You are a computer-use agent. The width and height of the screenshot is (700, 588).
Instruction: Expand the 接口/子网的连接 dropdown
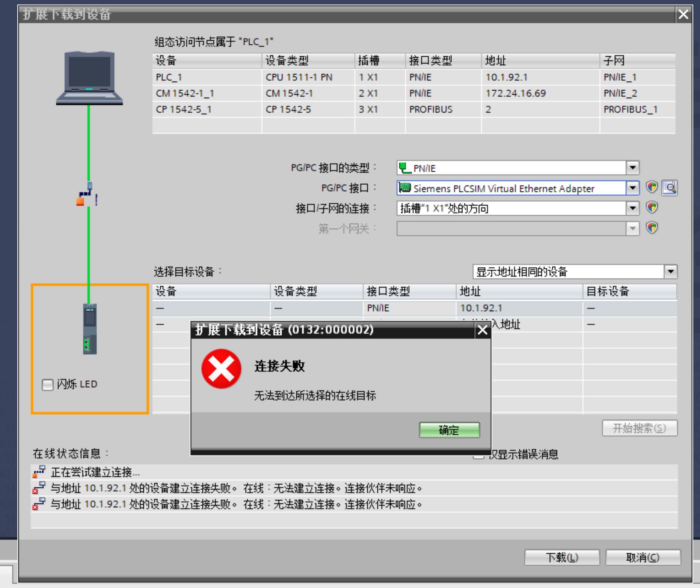click(632, 208)
